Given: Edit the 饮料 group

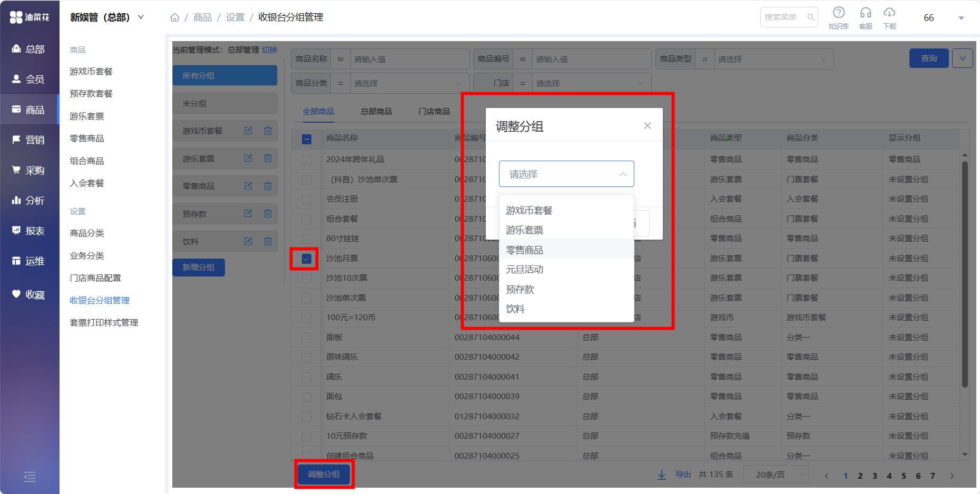Looking at the screenshot, I should pyautogui.click(x=248, y=241).
